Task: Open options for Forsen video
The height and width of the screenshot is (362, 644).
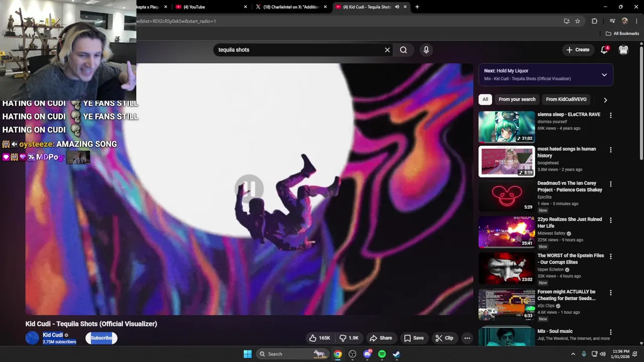Action: (611, 293)
